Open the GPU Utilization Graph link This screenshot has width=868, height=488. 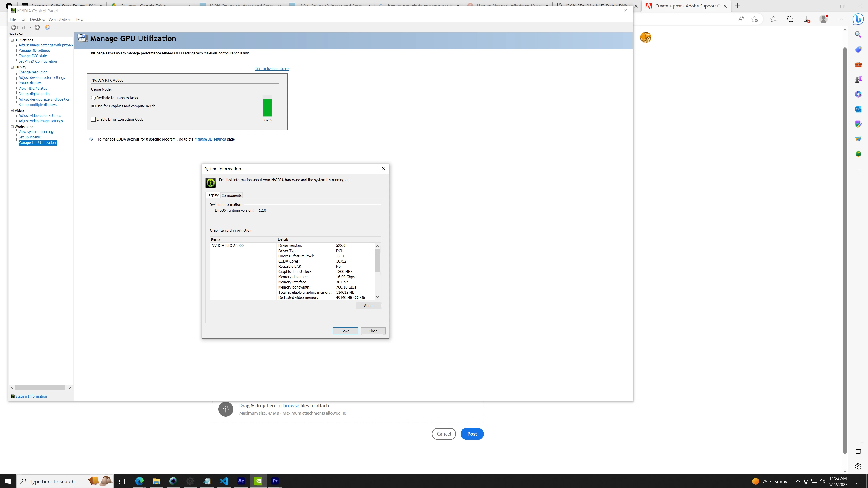click(271, 69)
